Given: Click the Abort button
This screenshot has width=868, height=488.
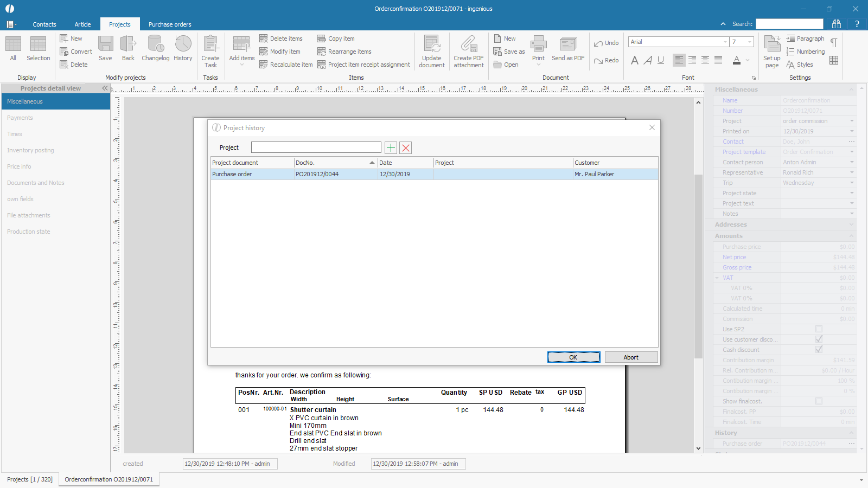Looking at the screenshot, I should pos(631,357).
